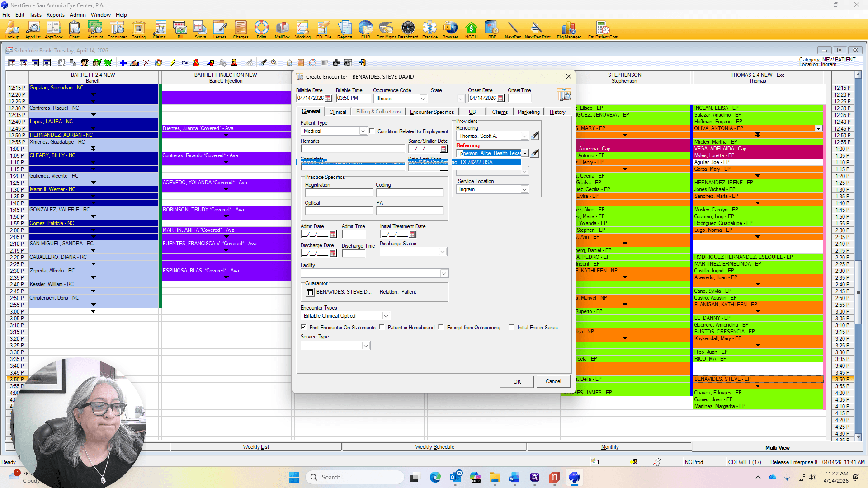868x488 pixels.
Task: Expand the Encounter Types dropdown
Action: pos(386,316)
